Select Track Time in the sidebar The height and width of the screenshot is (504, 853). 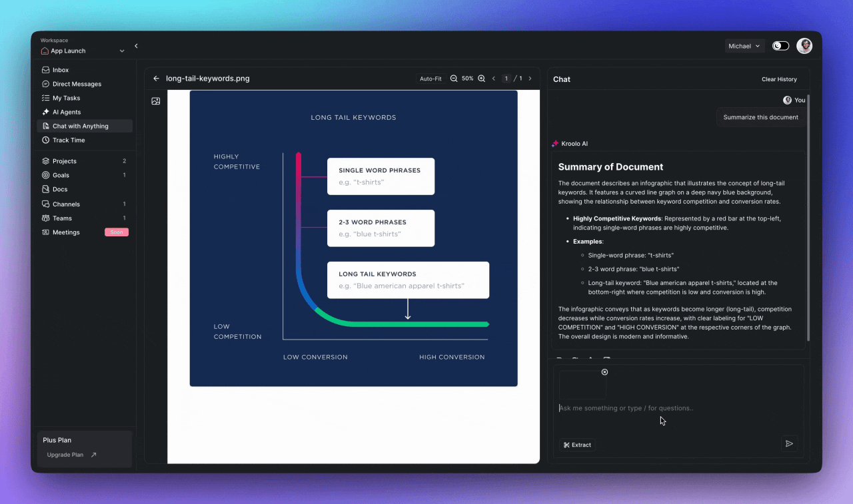click(69, 140)
